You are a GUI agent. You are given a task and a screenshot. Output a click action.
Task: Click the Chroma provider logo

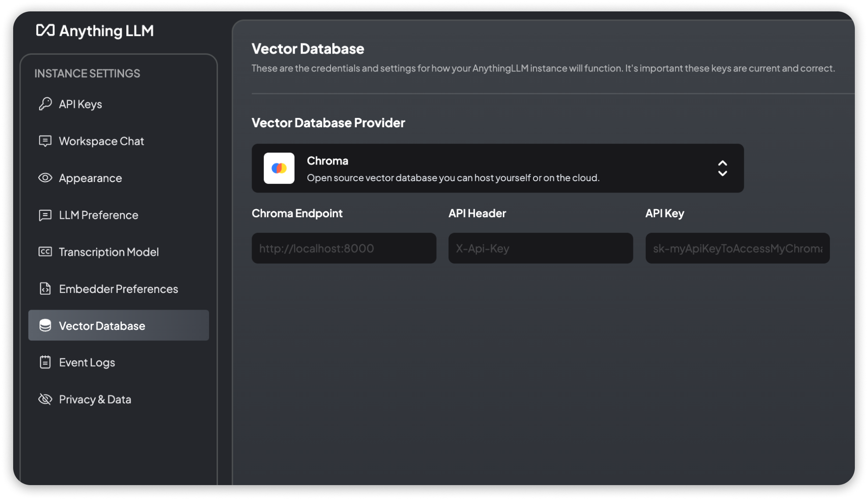click(x=279, y=168)
